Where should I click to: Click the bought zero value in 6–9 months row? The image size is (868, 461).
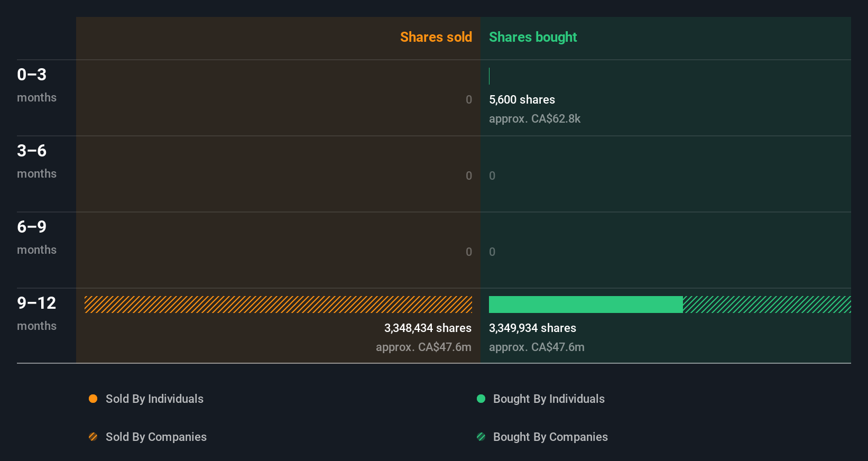coord(492,252)
